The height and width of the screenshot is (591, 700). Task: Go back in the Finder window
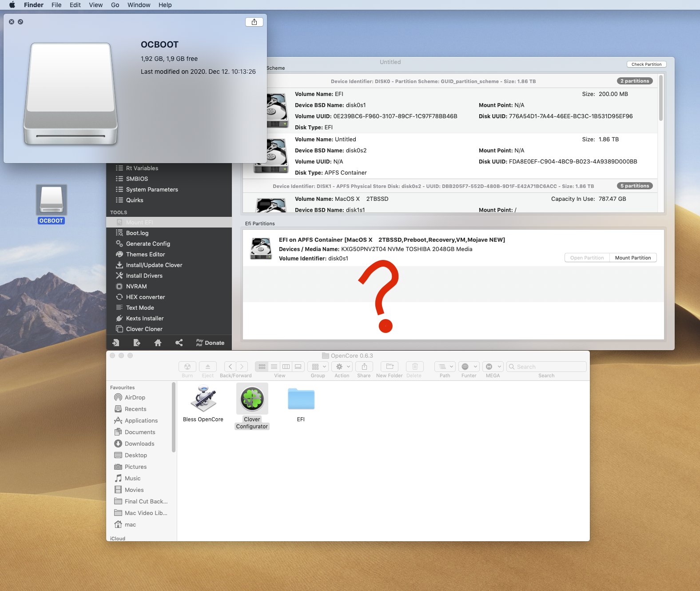pos(230,367)
